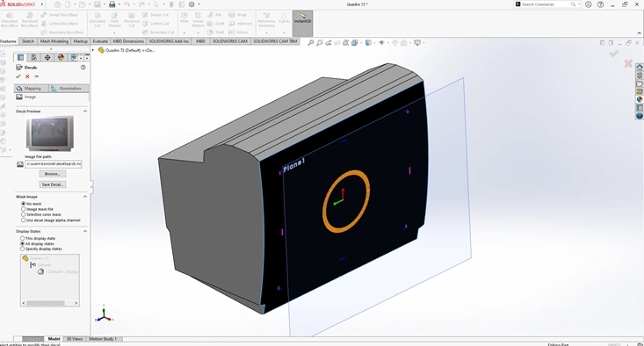Click the Browse... button
The width and height of the screenshot is (644, 346).
pyautogui.click(x=53, y=174)
